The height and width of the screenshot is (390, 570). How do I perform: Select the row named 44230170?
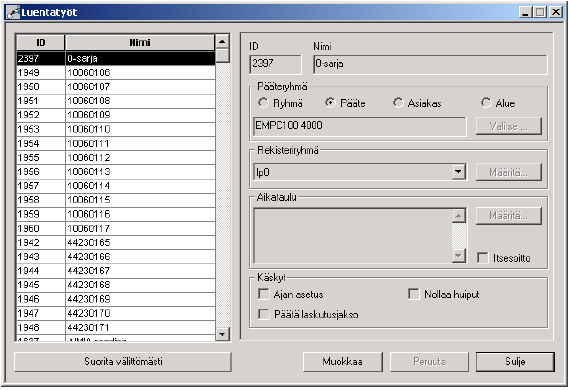[116, 314]
